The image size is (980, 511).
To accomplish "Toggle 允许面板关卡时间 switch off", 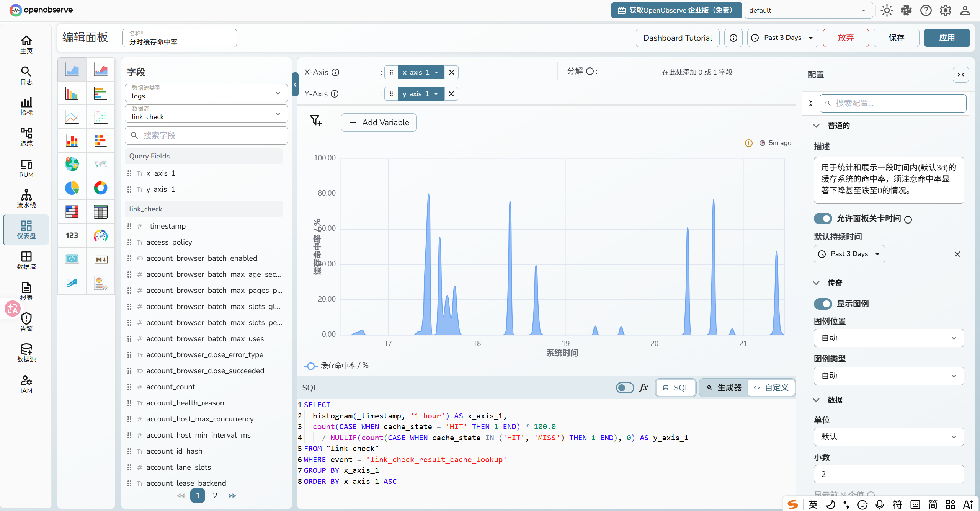I will 823,219.
